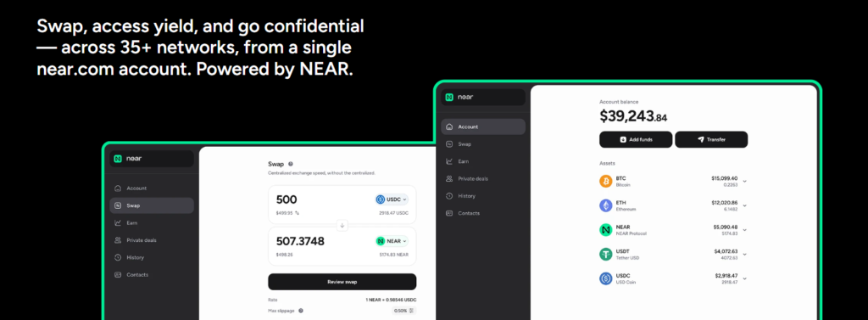Open the 0.50% slippage settings control
This screenshot has height=320, width=868.
pos(404,311)
